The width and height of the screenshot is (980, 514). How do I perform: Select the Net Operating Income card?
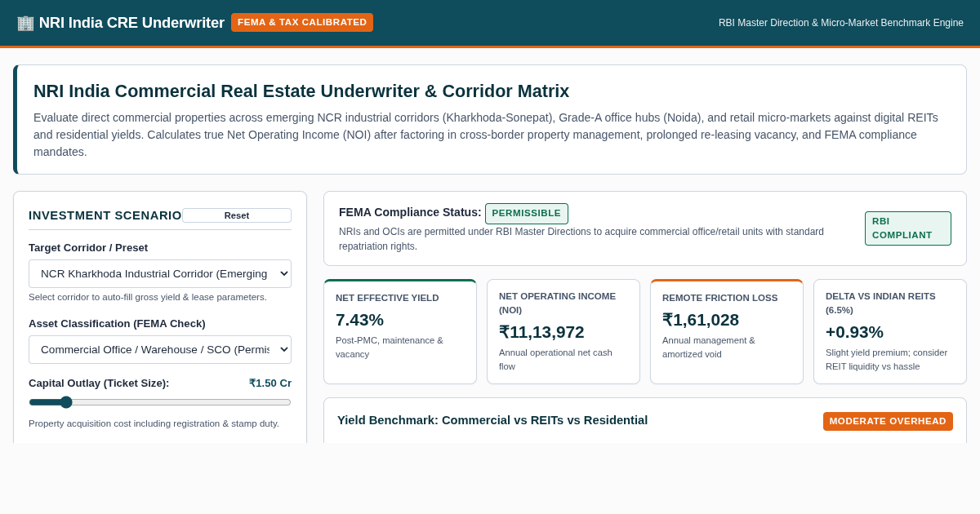563,332
